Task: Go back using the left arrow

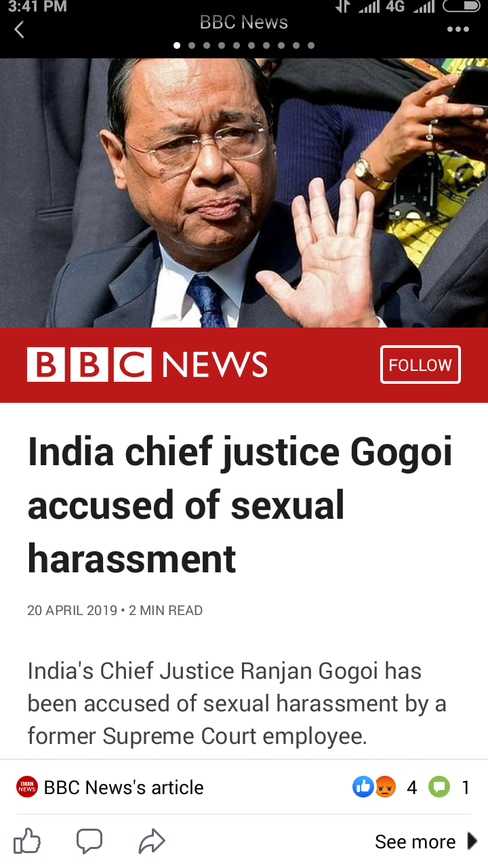Action: [x=19, y=29]
